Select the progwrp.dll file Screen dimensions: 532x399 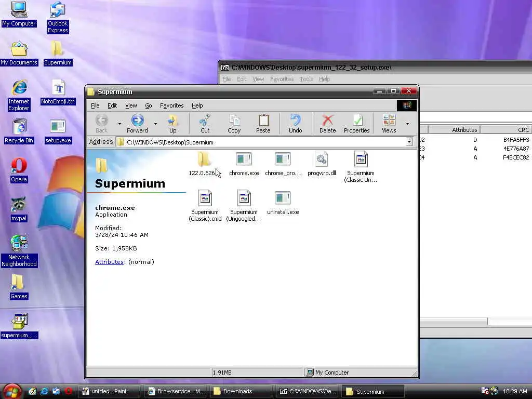[x=321, y=164]
